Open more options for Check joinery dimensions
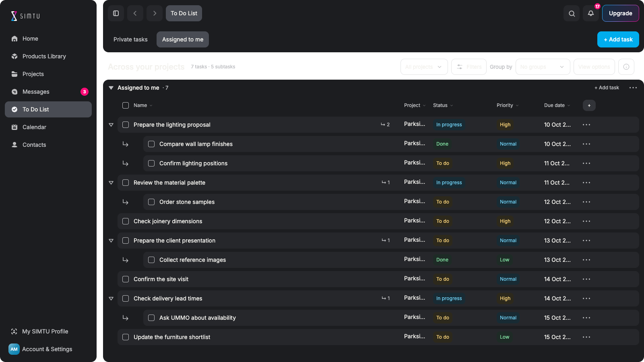Image resolution: width=644 pixels, height=362 pixels. click(586, 221)
